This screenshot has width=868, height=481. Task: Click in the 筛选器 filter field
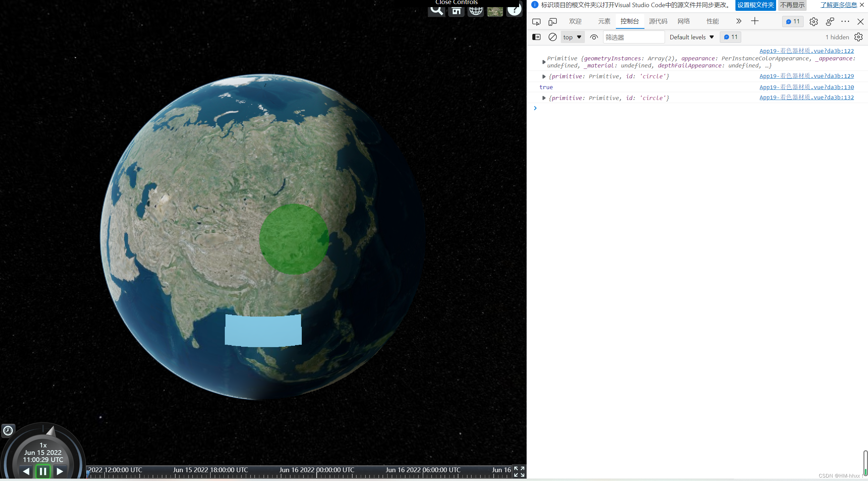tap(633, 37)
